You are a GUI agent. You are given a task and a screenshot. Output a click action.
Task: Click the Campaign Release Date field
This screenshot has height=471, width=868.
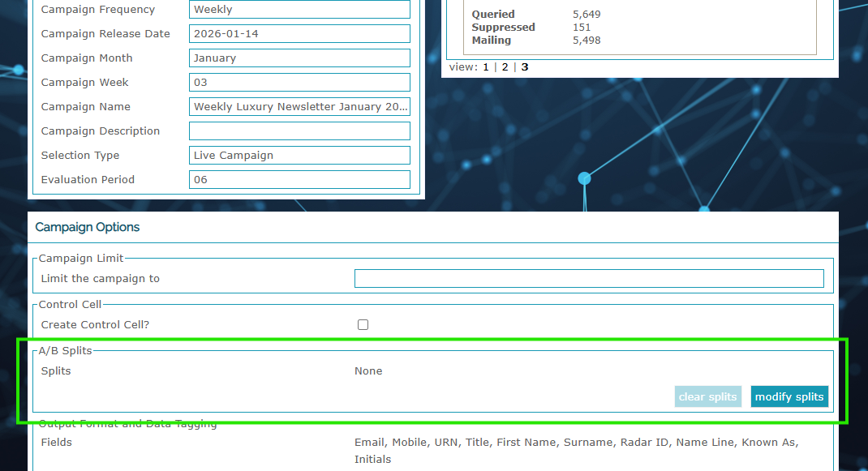point(299,34)
